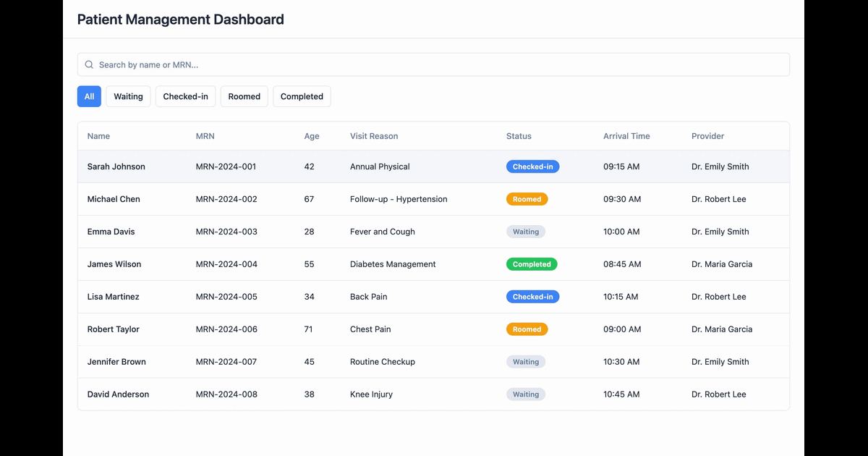Select patient Robert Taylor

[433, 329]
